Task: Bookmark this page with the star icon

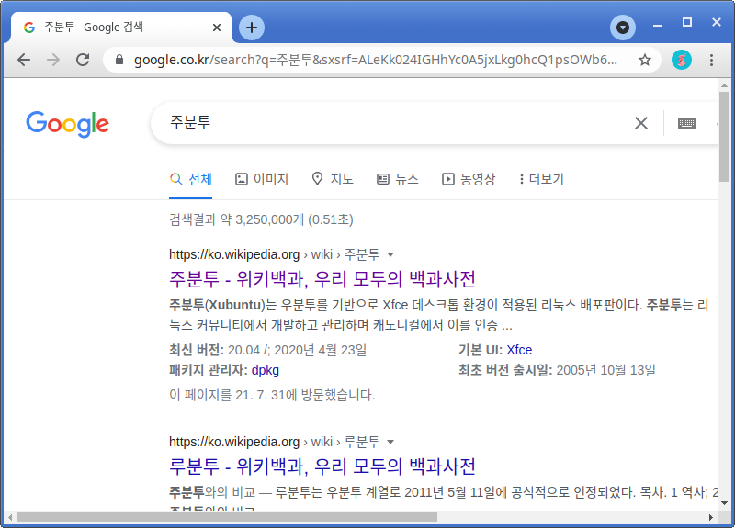Action: pos(645,60)
